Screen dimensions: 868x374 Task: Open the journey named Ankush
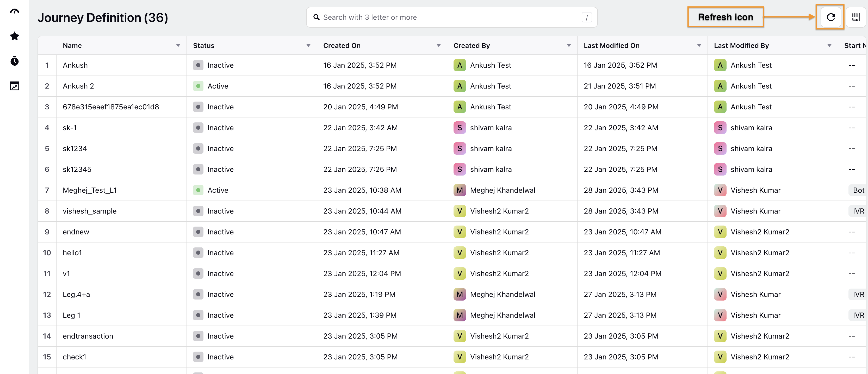[75, 65]
